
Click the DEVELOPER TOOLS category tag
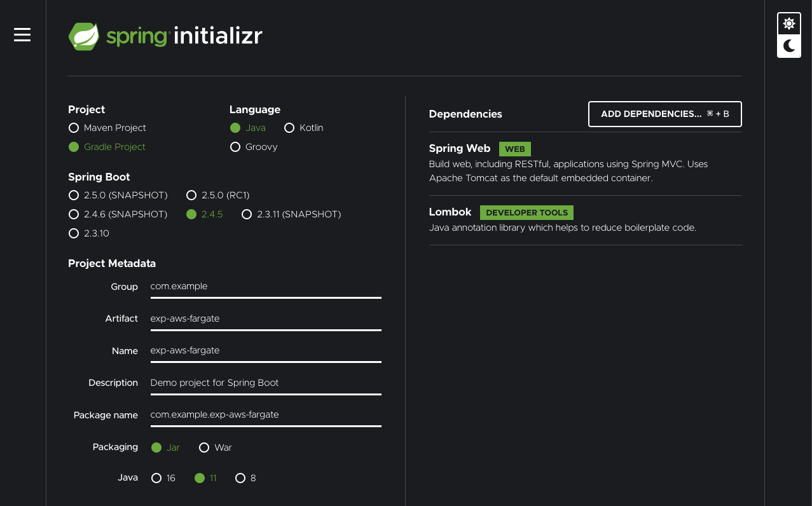pyautogui.click(x=526, y=213)
